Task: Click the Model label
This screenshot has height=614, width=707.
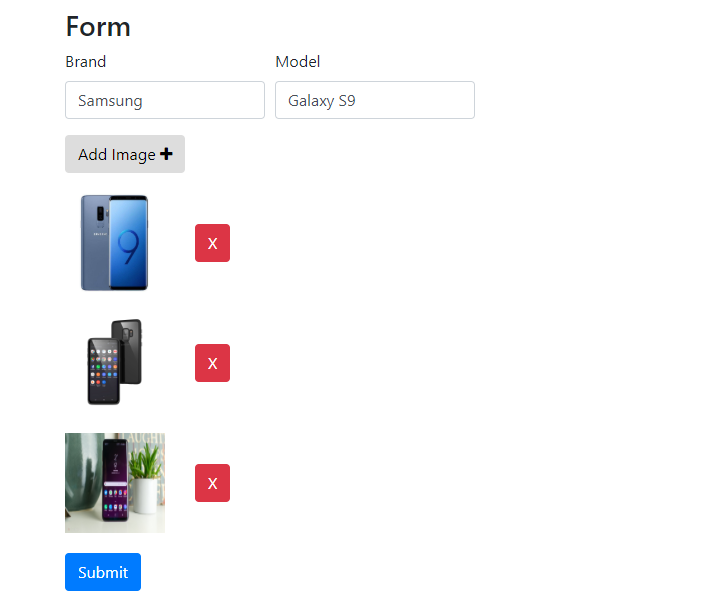Action: pos(298,62)
